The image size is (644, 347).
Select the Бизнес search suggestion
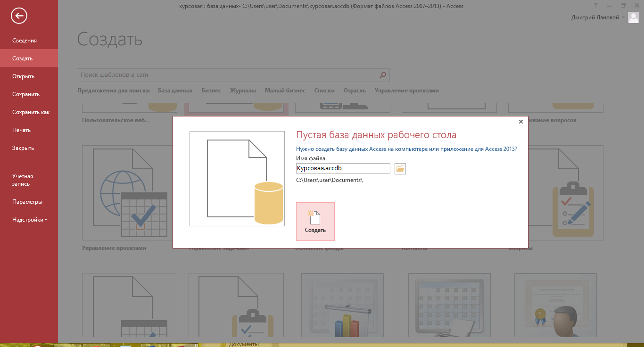coord(211,91)
